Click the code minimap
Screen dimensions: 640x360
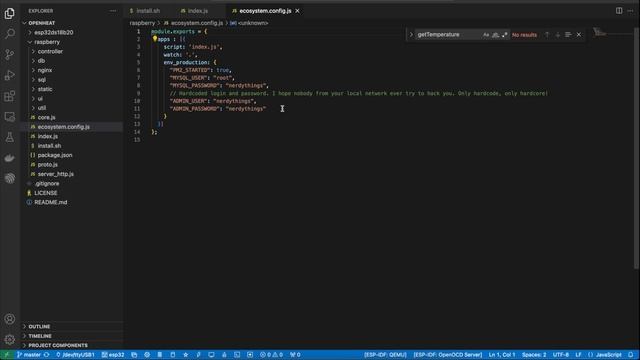[612, 33]
